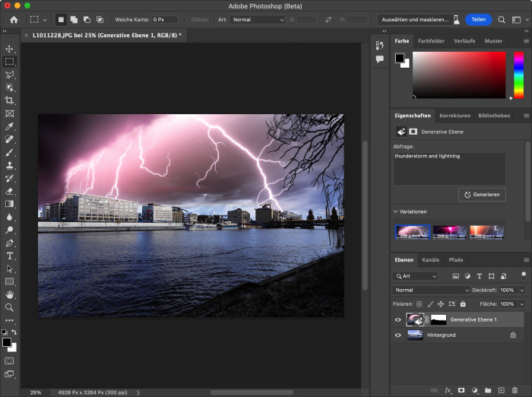The height and width of the screenshot is (397, 532).
Task: Select the Type tool
Action: (9, 256)
